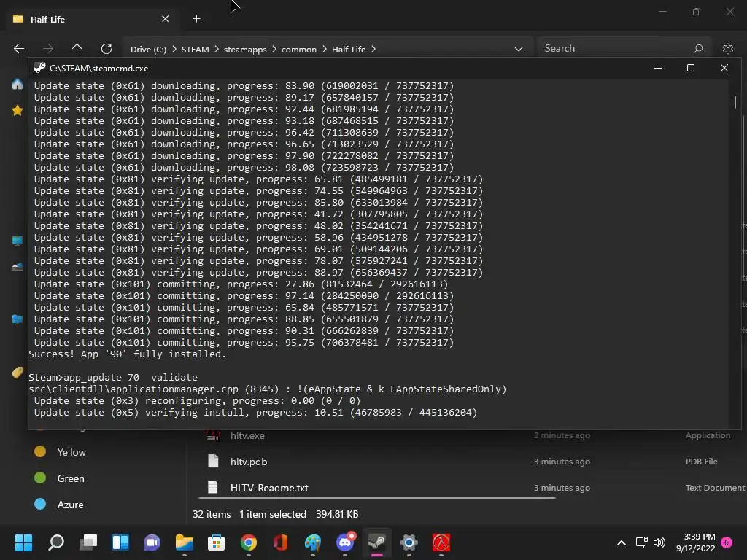Open Task View from taskbar
The height and width of the screenshot is (560, 747).
[x=88, y=542]
